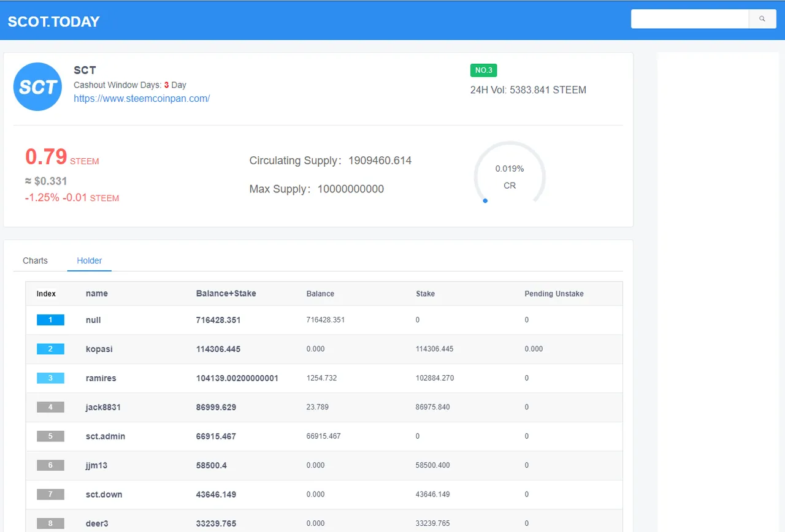The height and width of the screenshot is (532, 785).
Task: Click the name column header
Action: pyautogui.click(x=97, y=294)
